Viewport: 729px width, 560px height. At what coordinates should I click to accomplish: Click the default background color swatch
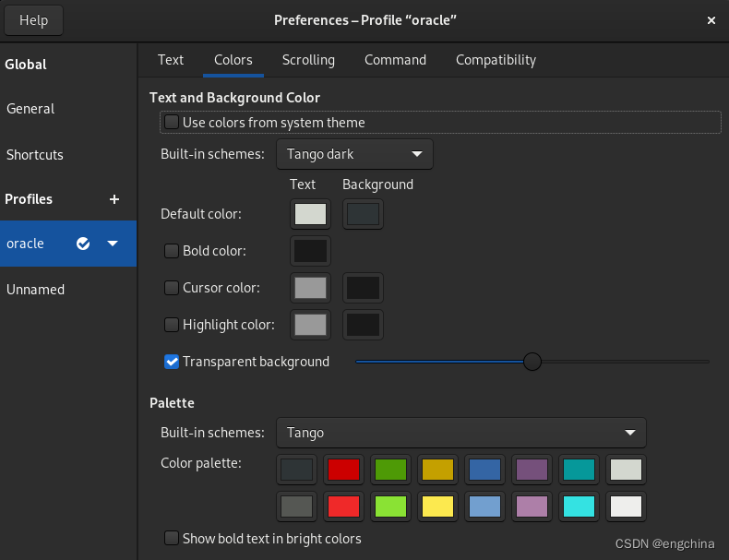click(x=362, y=214)
